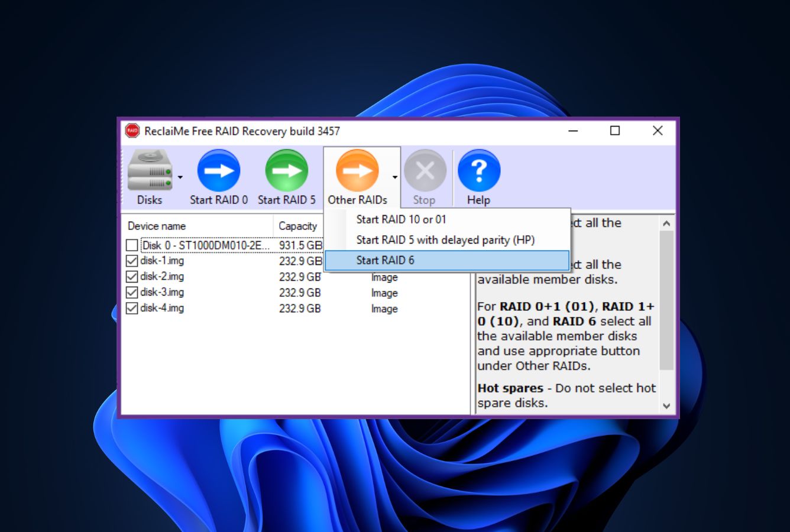Click the help panel scrollbar thumb
Image resolution: width=790 pixels, height=532 pixels.
(x=666, y=300)
